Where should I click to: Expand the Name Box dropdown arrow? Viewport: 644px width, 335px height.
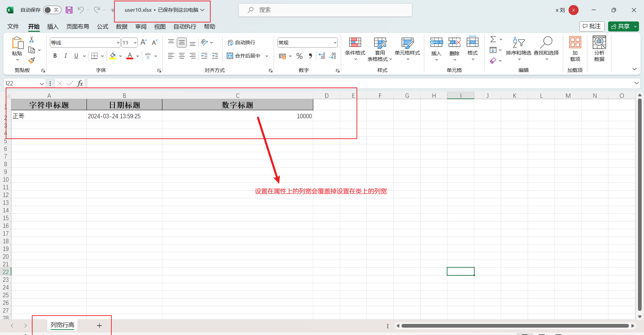[42, 83]
